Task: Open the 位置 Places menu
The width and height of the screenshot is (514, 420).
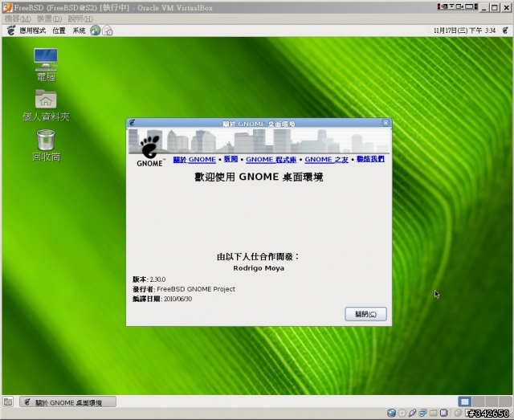Action: pyautogui.click(x=59, y=31)
